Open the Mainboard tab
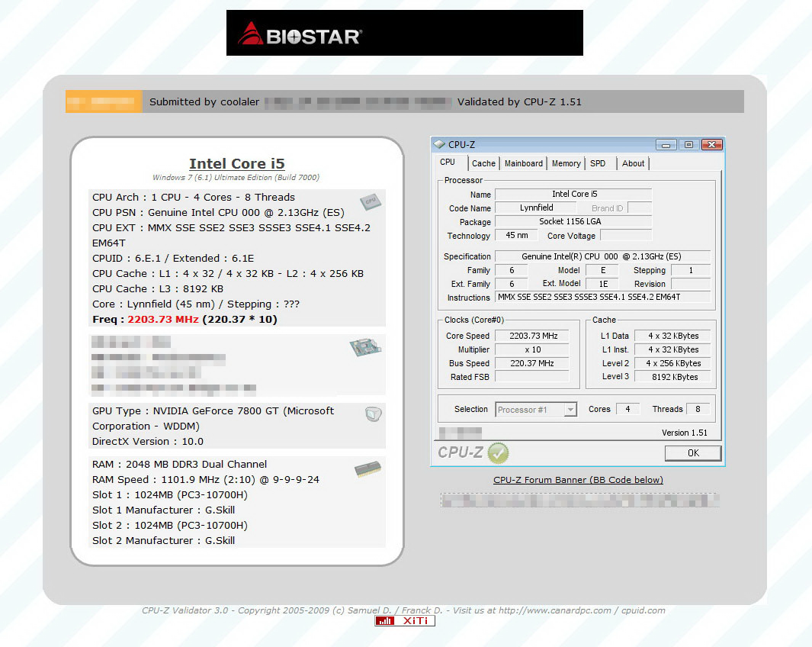Image resolution: width=812 pixels, height=647 pixels. click(x=524, y=163)
